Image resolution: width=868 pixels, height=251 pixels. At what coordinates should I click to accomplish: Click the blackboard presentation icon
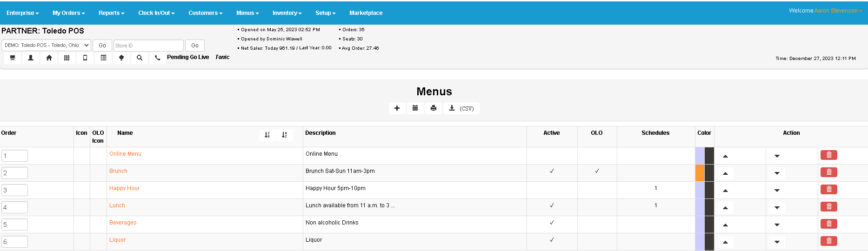(13, 58)
